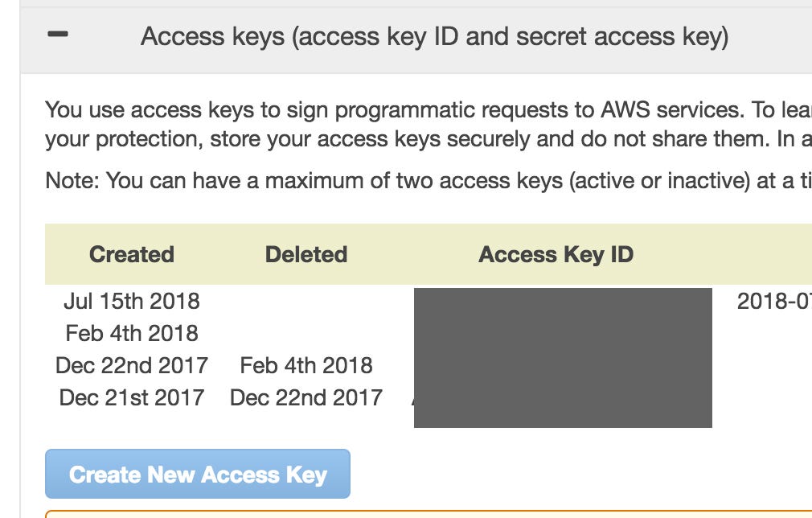Click the orange-bordered box below the button
The height and width of the screenshot is (518, 812).
pos(426,513)
